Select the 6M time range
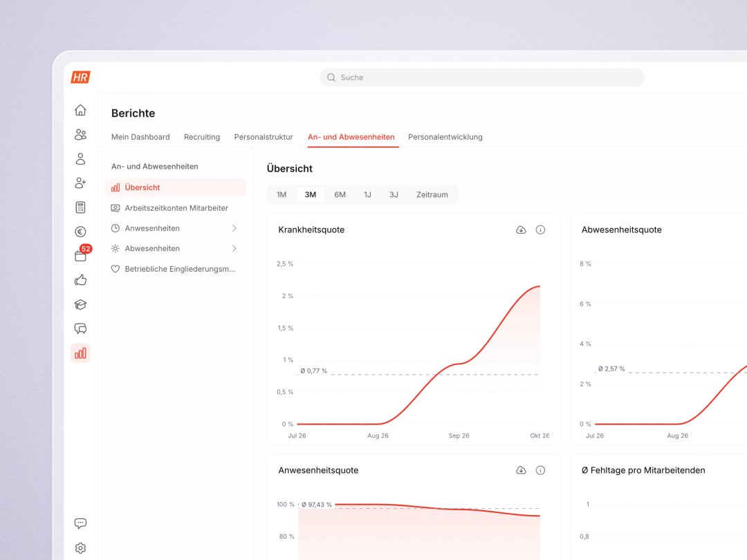The height and width of the screenshot is (560, 747). 340,195
